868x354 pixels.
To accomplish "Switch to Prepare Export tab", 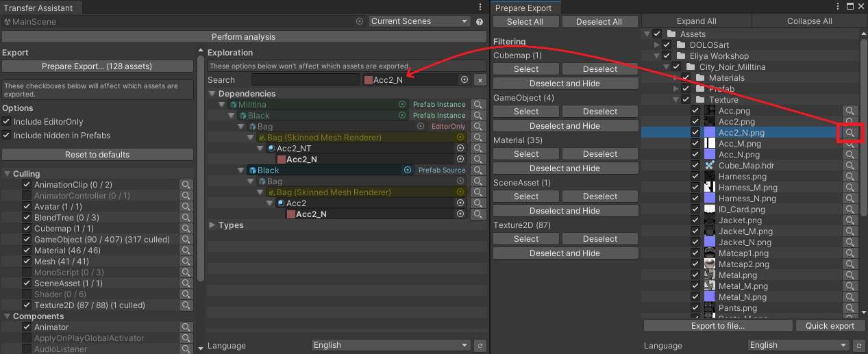I will coord(523,8).
